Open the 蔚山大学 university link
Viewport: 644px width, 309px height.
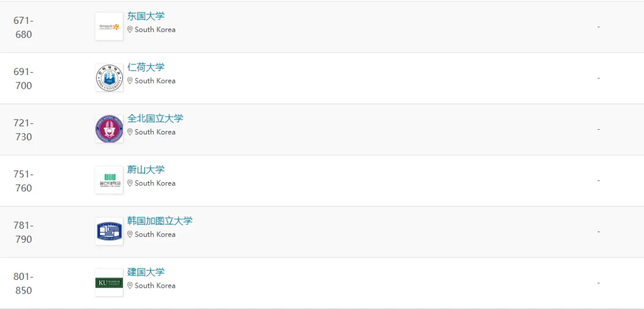pos(146,170)
